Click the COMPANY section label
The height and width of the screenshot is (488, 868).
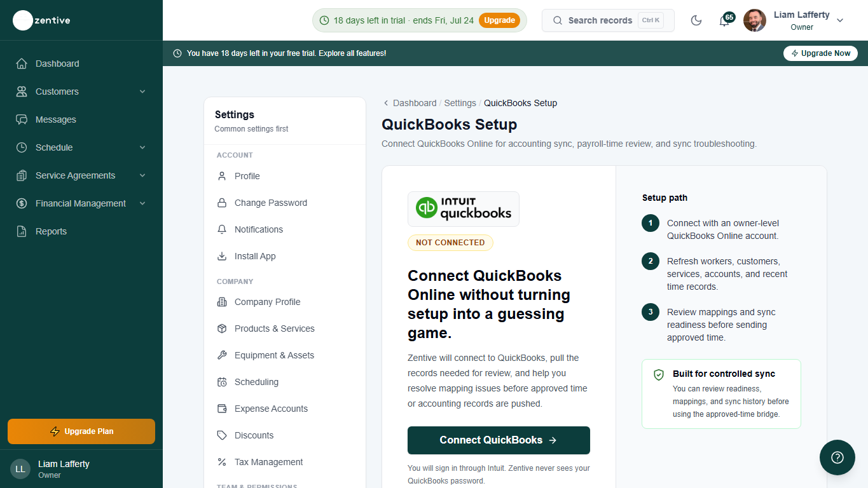pos(235,281)
